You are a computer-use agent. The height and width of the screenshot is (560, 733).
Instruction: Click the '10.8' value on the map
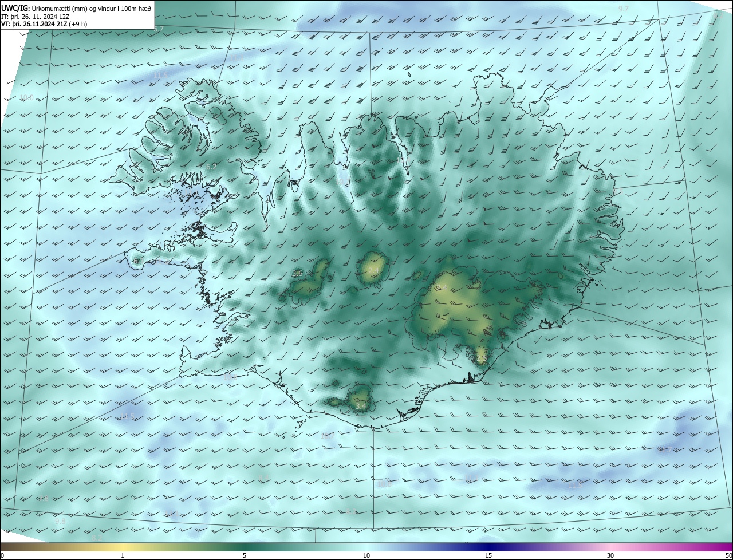click(385, 484)
